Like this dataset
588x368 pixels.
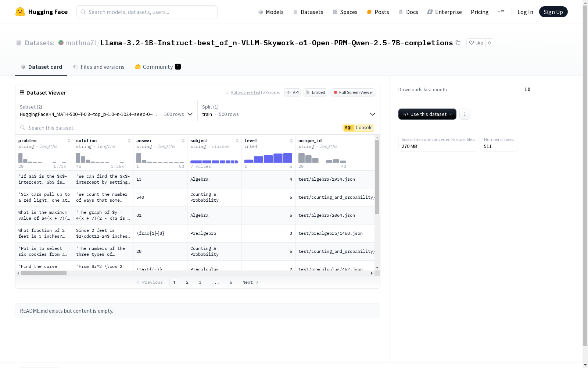click(476, 43)
